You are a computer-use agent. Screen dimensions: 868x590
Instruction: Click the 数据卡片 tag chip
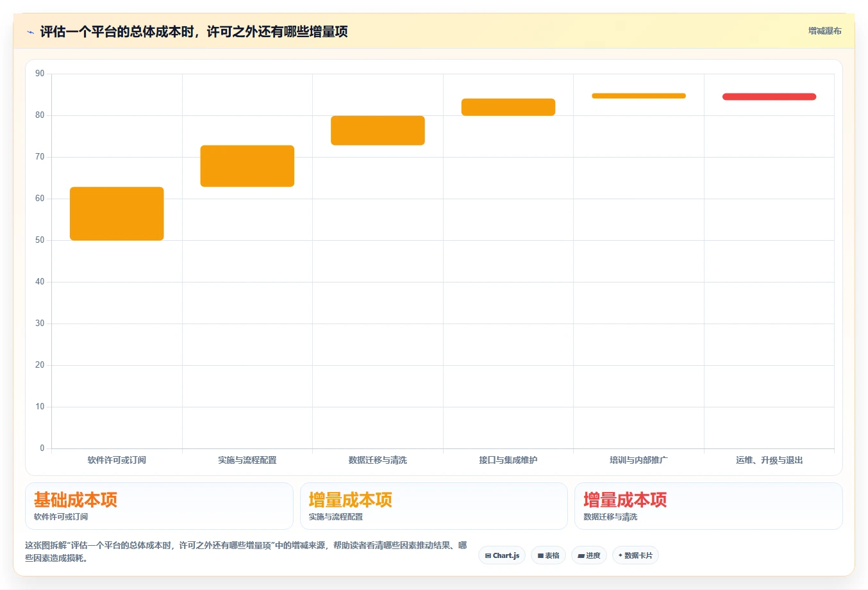click(x=635, y=555)
